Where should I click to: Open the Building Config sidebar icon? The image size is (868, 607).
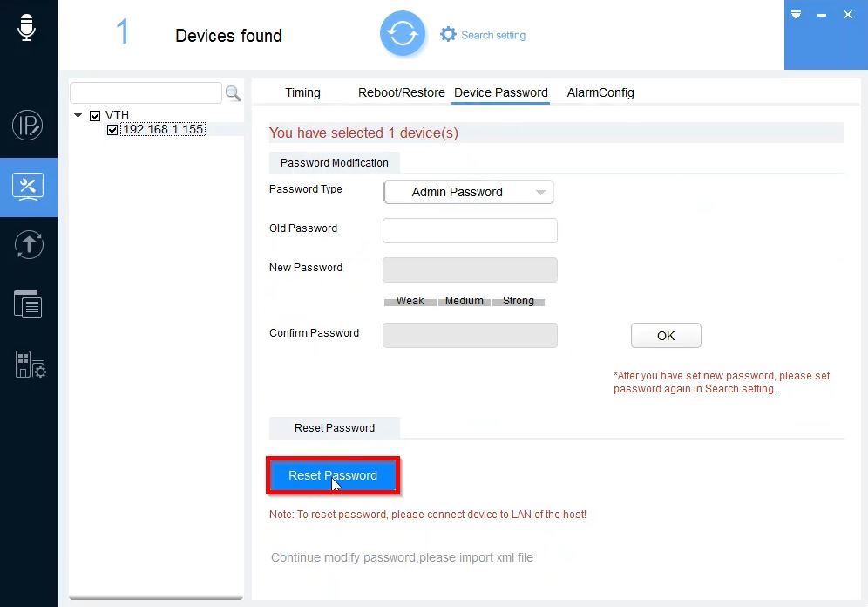click(x=31, y=365)
